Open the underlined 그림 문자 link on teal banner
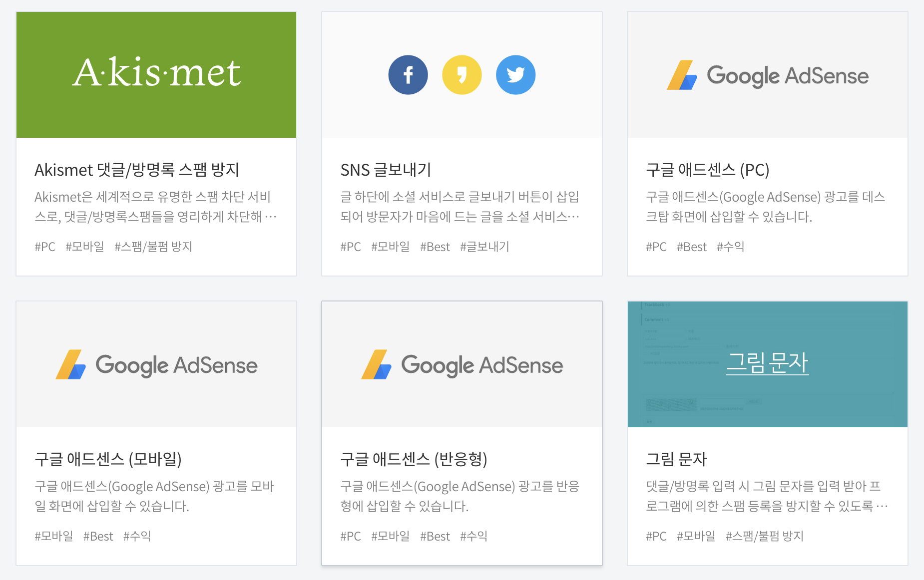The height and width of the screenshot is (580, 924). (768, 363)
